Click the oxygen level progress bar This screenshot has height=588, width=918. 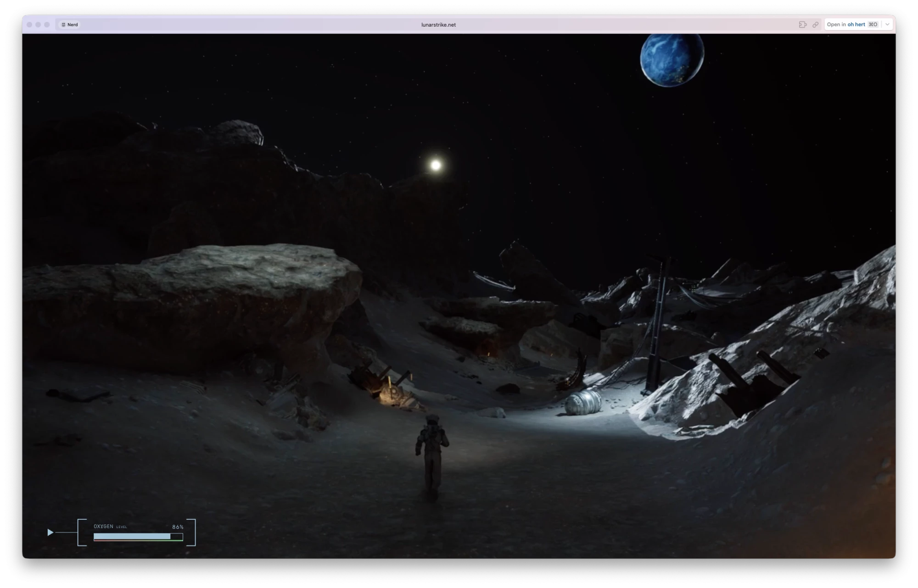pos(138,537)
